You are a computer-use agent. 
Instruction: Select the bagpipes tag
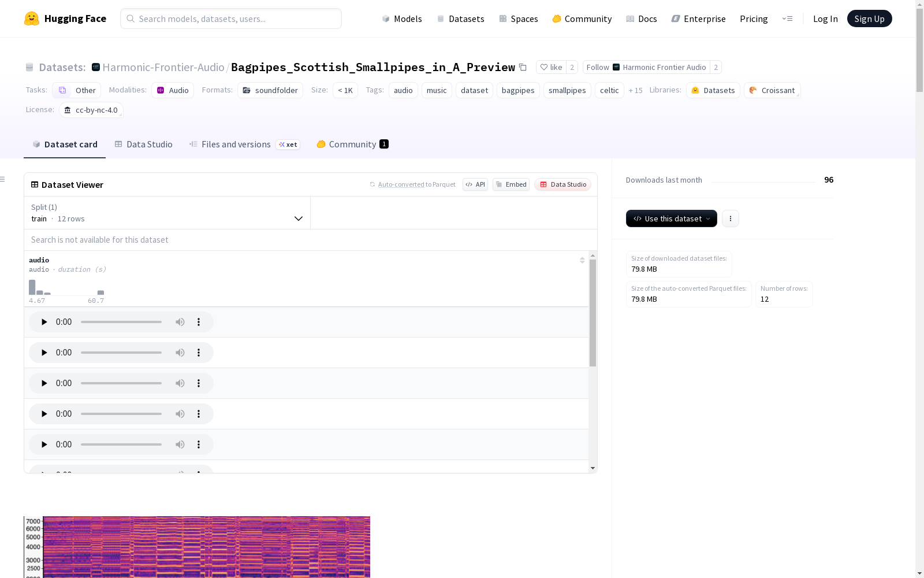pyautogui.click(x=518, y=90)
